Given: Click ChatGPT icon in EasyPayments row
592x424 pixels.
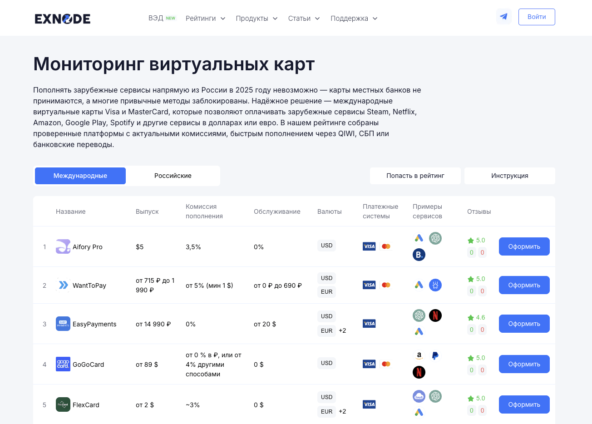Looking at the screenshot, I should pyautogui.click(x=419, y=315).
